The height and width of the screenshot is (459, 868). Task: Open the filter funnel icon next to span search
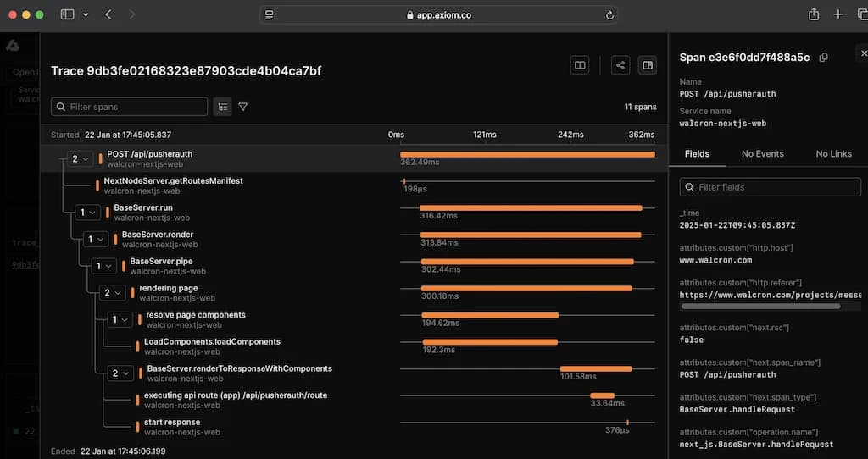pyautogui.click(x=243, y=107)
